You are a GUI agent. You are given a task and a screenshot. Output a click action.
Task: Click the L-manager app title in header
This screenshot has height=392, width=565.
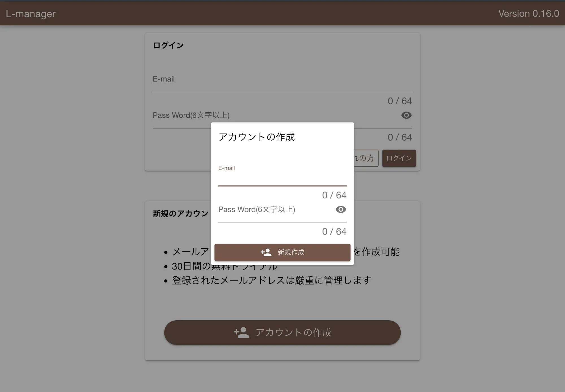click(31, 13)
